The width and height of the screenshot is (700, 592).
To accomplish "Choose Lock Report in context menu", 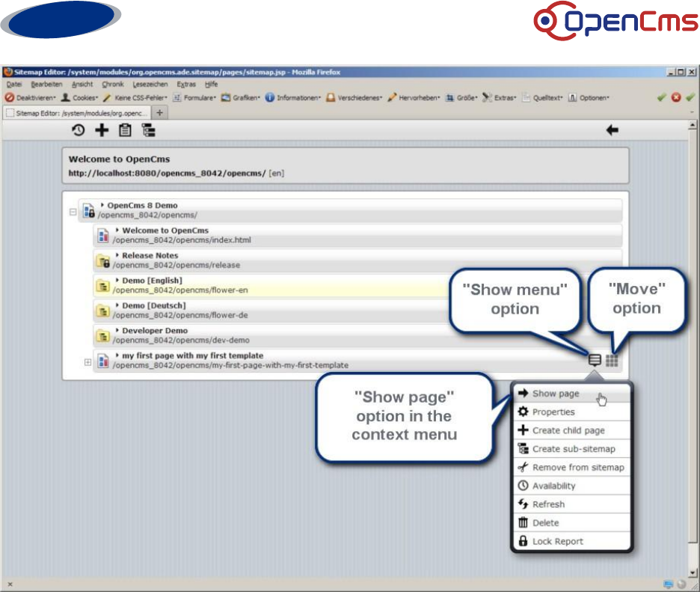I will point(572,541).
